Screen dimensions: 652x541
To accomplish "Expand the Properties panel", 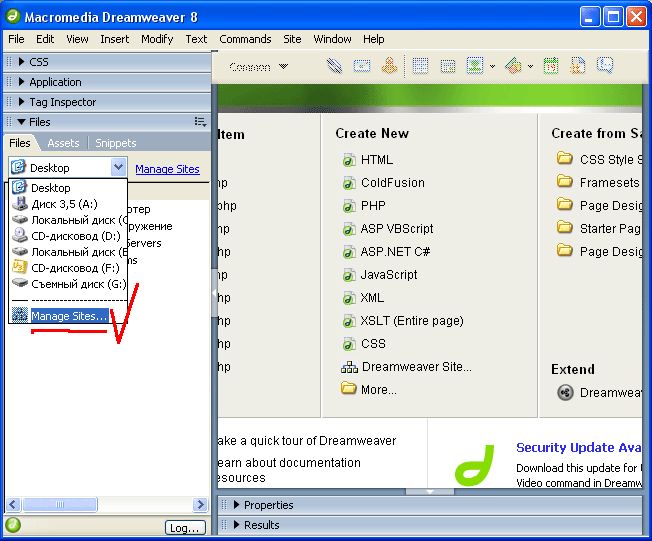I will [236, 505].
